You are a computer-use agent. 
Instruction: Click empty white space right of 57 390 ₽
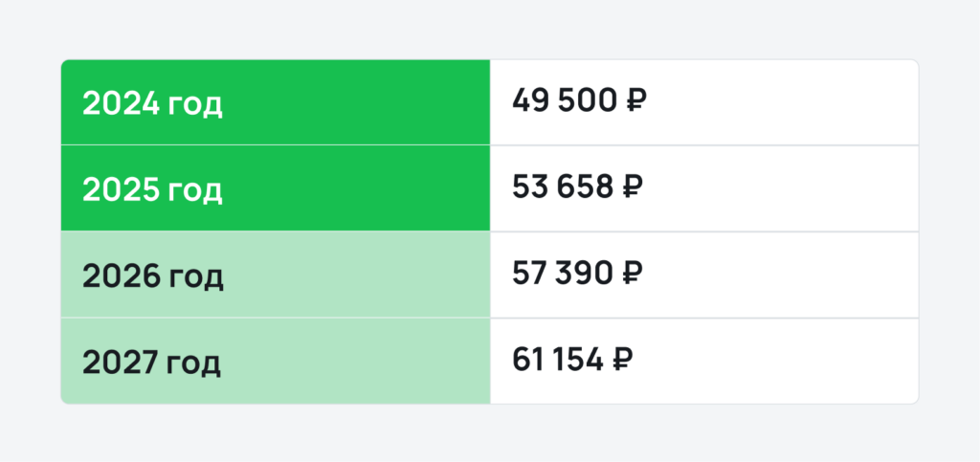click(785, 274)
